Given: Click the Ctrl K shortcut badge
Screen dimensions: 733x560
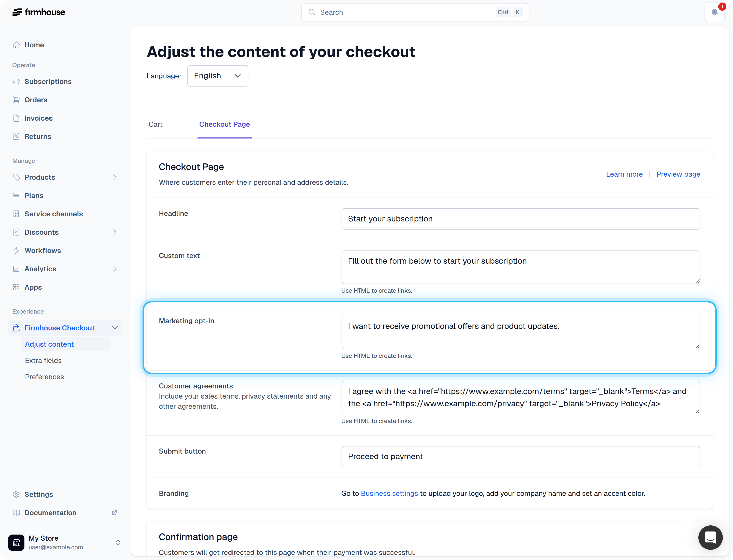Looking at the screenshot, I should [509, 12].
